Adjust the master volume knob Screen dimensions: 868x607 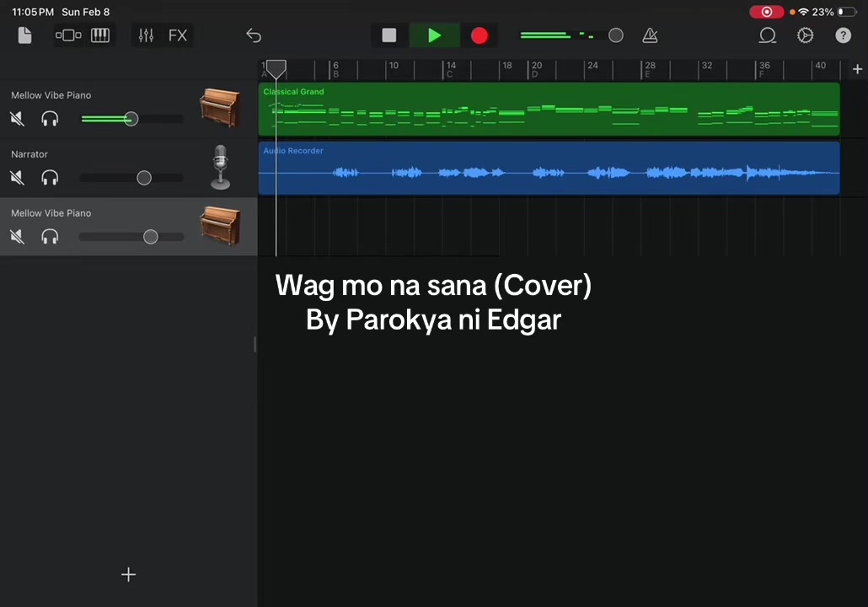(x=615, y=35)
